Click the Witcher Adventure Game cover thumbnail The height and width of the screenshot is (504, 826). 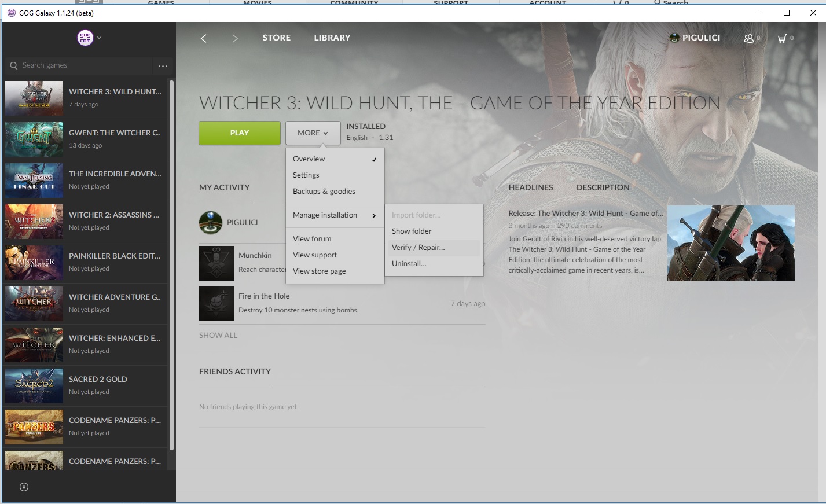click(x=34, y=304)
